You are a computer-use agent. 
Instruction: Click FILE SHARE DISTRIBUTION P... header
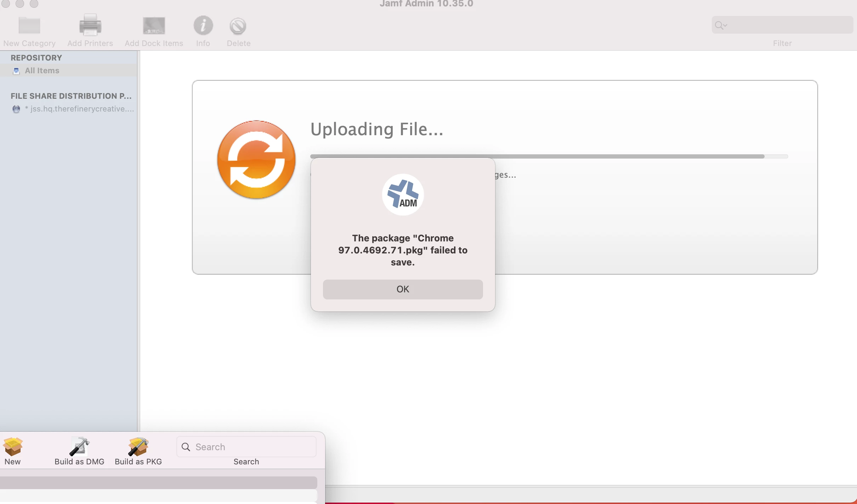71,96
